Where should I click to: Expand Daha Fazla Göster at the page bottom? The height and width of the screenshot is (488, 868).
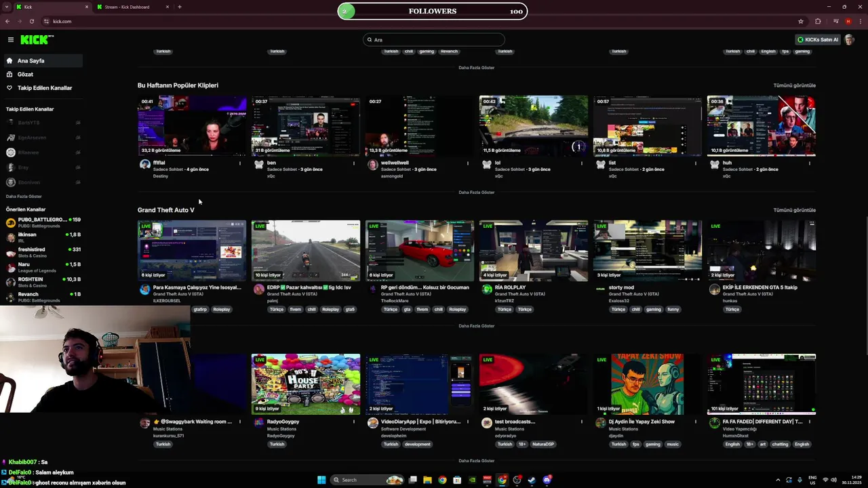point(476,461)
